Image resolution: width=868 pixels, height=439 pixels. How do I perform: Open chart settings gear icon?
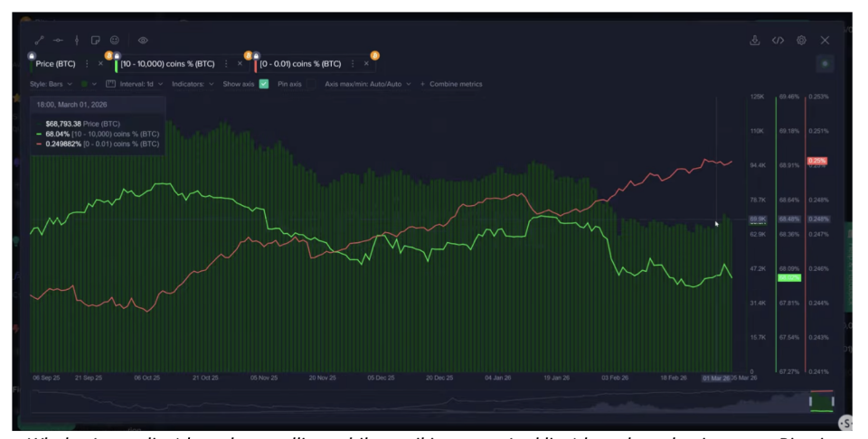point(801,40)
